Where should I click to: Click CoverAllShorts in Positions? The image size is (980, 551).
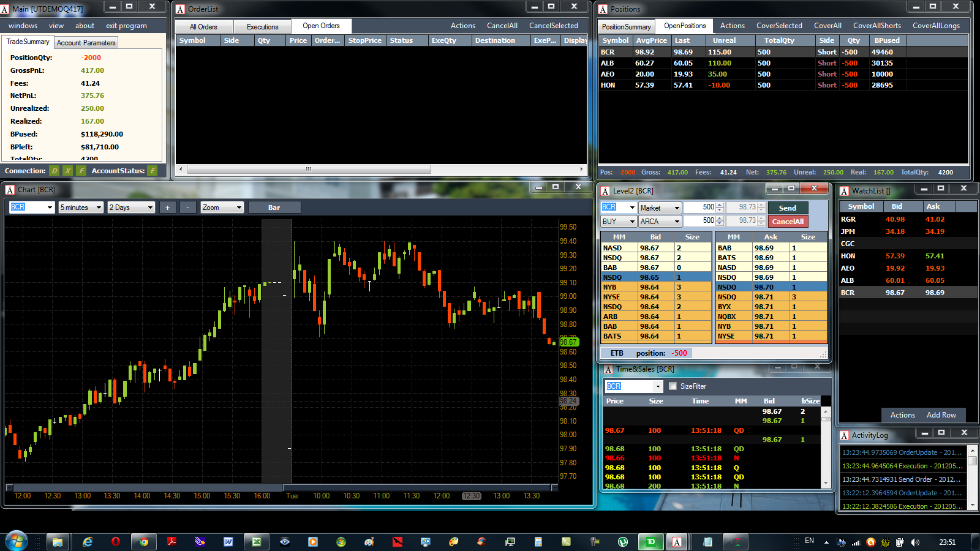point(876,26)
